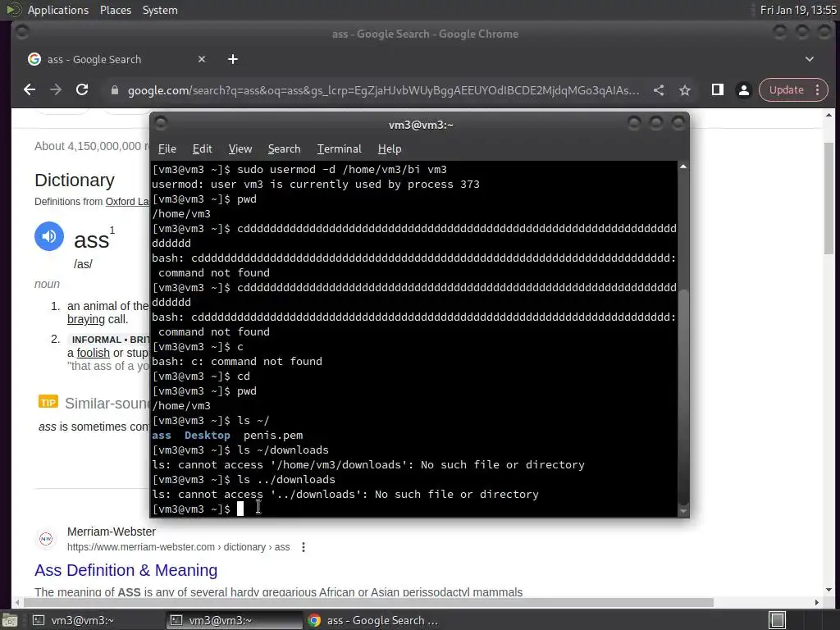Click Chrome horizontal scrollbar left arrow

pos(18,603)
